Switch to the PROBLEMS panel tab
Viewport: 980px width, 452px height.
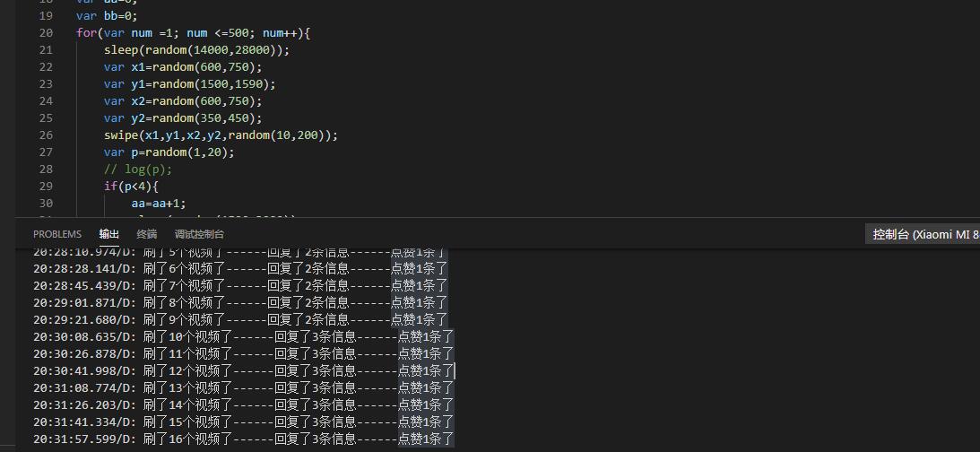56,234
